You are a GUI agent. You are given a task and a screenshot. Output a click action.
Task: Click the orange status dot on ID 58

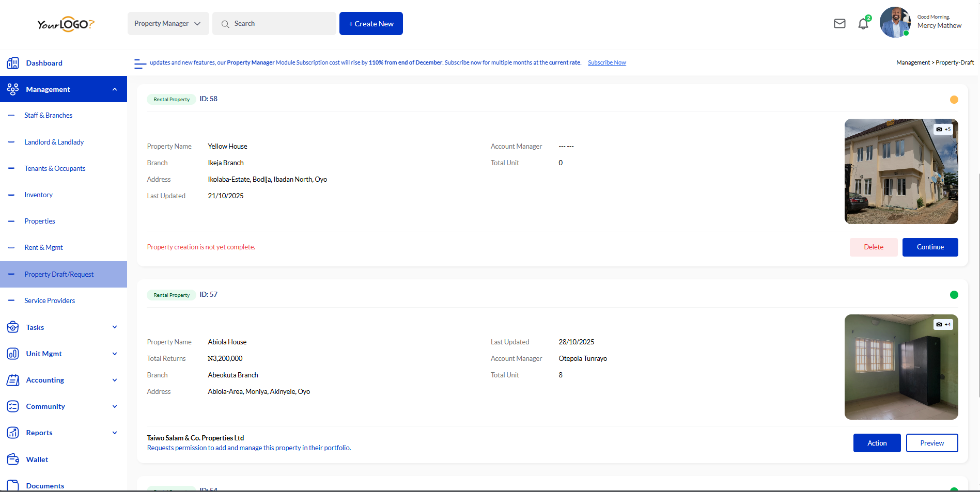[954, 100]
